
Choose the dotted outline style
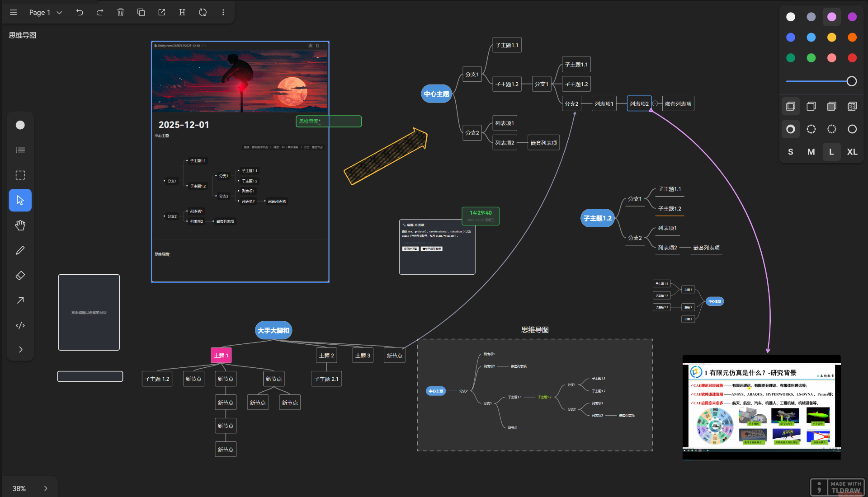pyautogui.click(x=831, y=129)
